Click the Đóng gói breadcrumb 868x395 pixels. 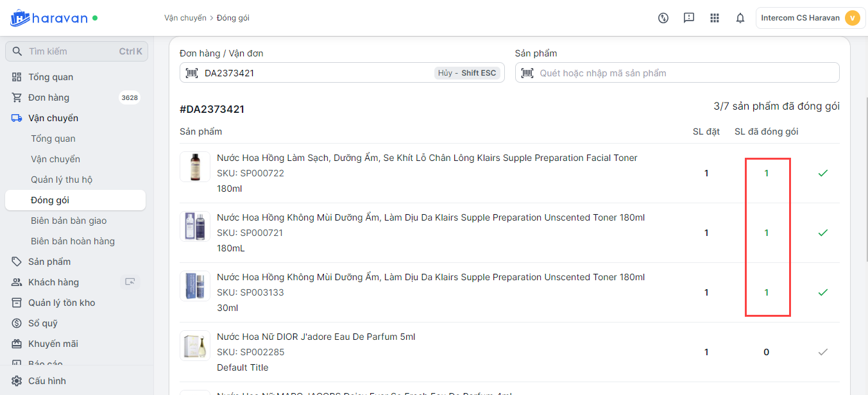[233, 18]
